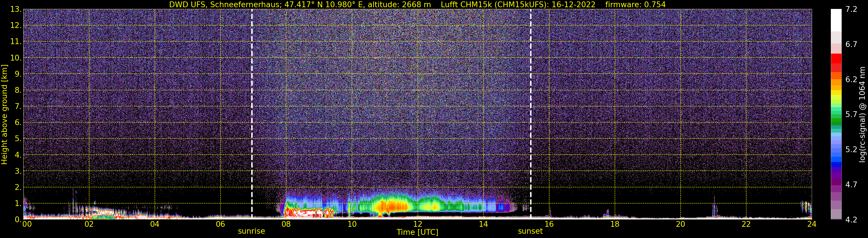Click the x-axis label 'Time [UTC]'
This screenshot has width=868, height=238.
[417, 232]
